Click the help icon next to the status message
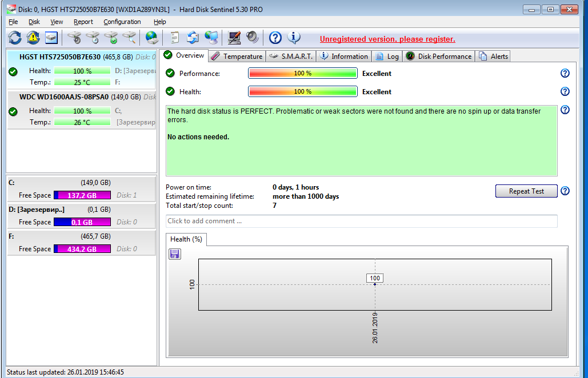588x378 pixels. coord(565,110)
